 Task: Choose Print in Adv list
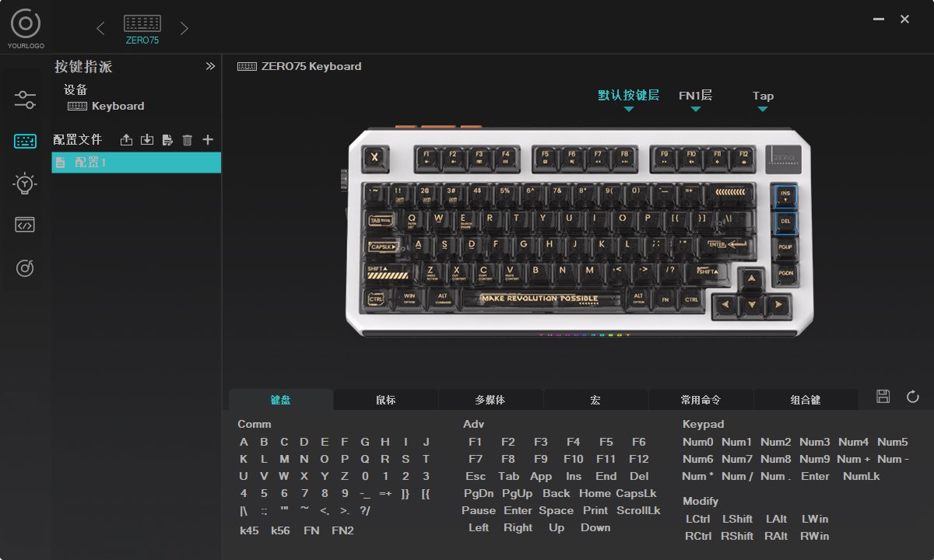pyautogui.click(x=595, y=510)
